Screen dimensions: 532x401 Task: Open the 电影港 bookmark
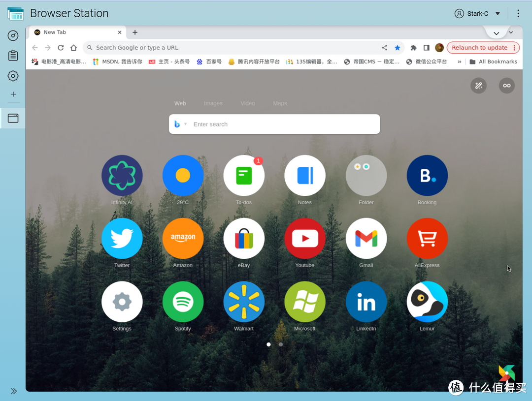[x=59, y=62]
